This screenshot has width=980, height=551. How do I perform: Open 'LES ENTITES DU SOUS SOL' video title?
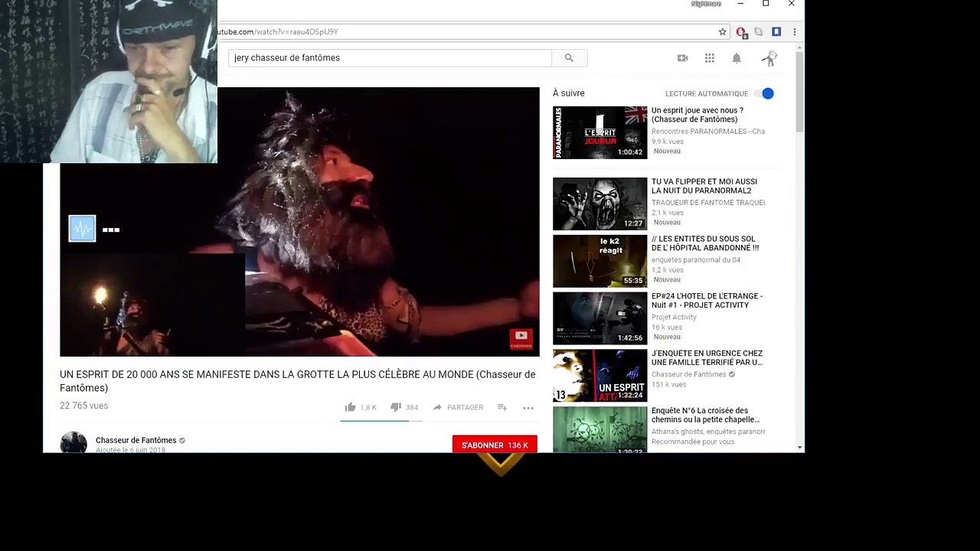click(x=705, y=243)
